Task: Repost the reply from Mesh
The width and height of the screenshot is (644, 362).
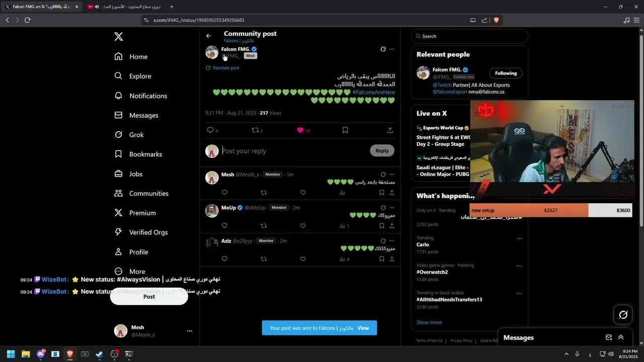Action: pos(264,193)
